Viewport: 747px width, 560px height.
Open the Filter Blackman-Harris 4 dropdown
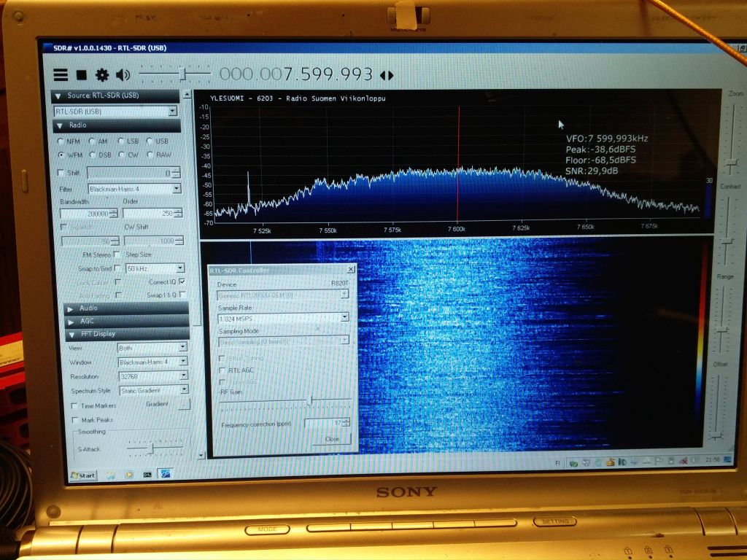[x=134, y=189]
